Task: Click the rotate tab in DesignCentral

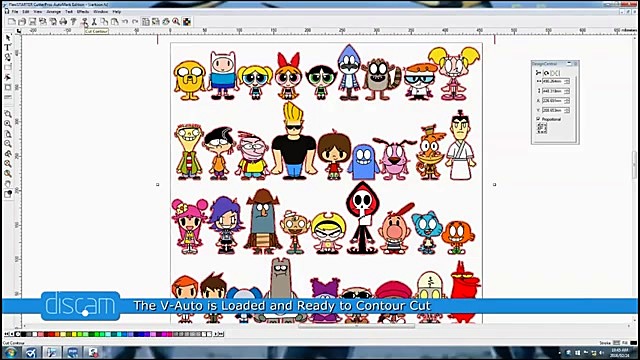Action: 547,73
